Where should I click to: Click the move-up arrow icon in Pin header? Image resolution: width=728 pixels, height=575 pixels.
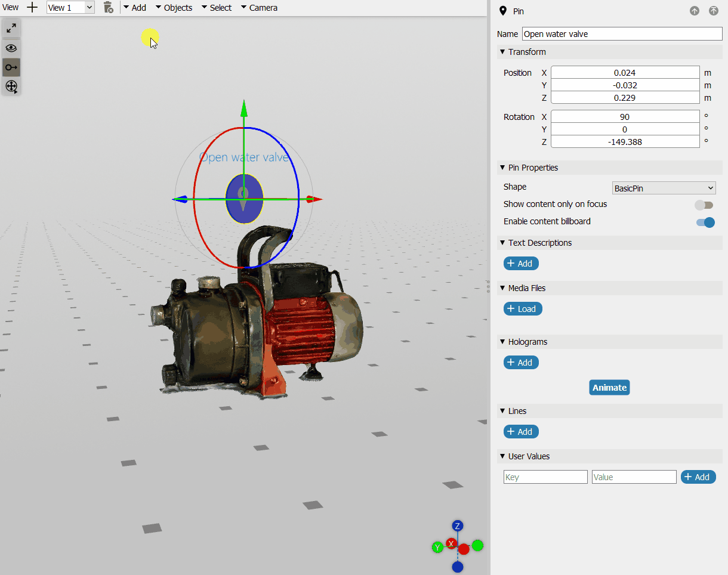tap(695, 11)
